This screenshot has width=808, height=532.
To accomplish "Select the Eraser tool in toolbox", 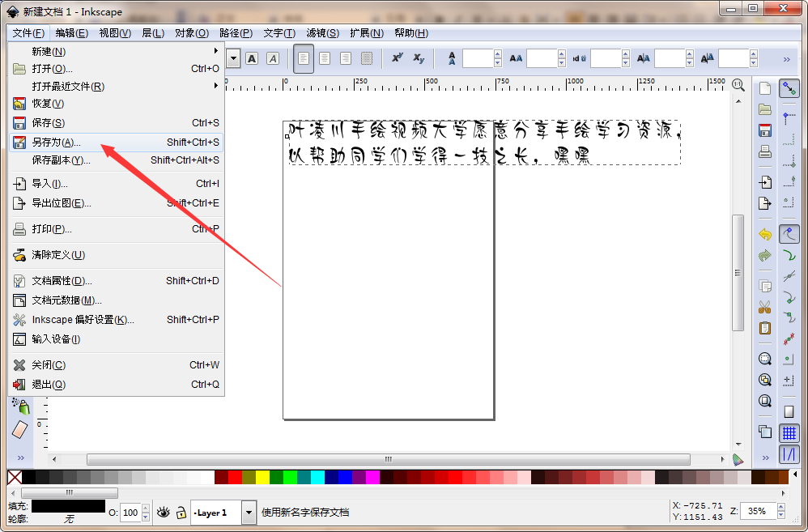I will pos(21,428).
